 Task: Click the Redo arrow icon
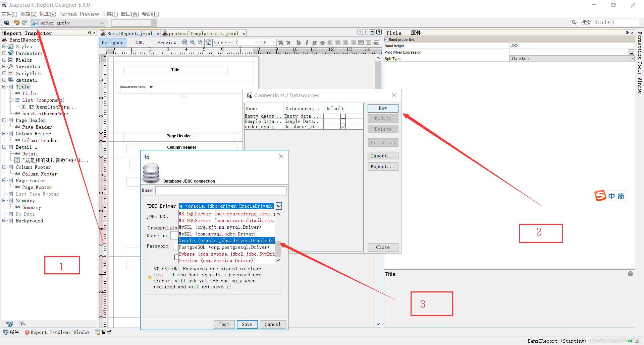coord(24,22)
